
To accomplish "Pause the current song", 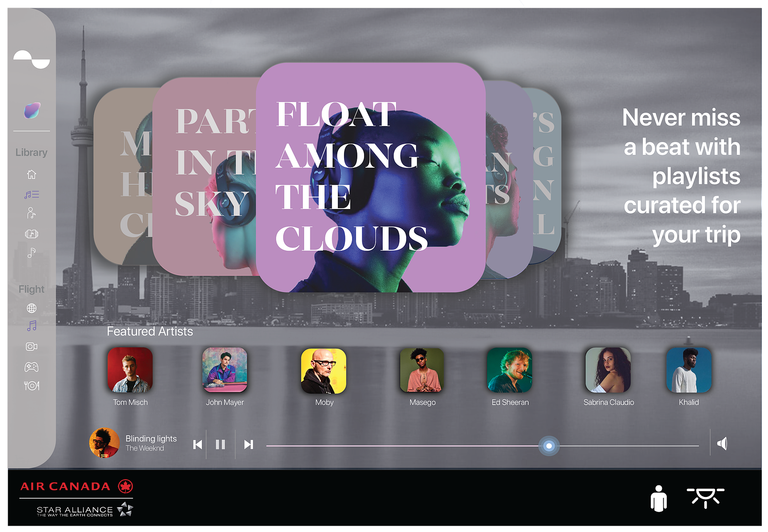I will [x=220, y=445].
